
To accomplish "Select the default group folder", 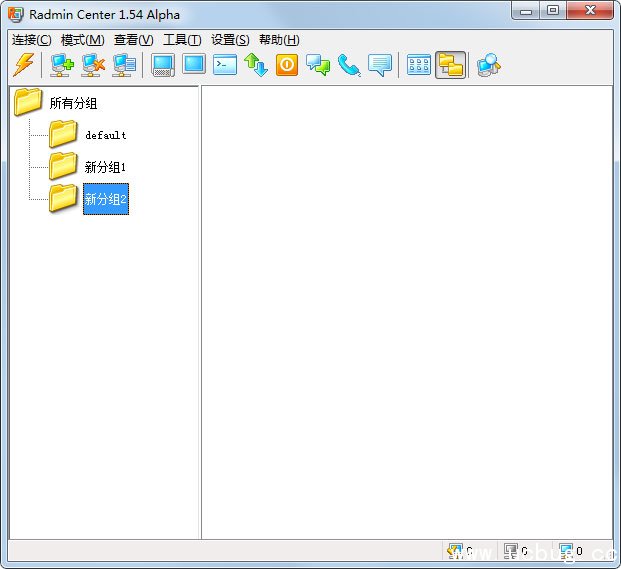I will [x=105, y=135].
